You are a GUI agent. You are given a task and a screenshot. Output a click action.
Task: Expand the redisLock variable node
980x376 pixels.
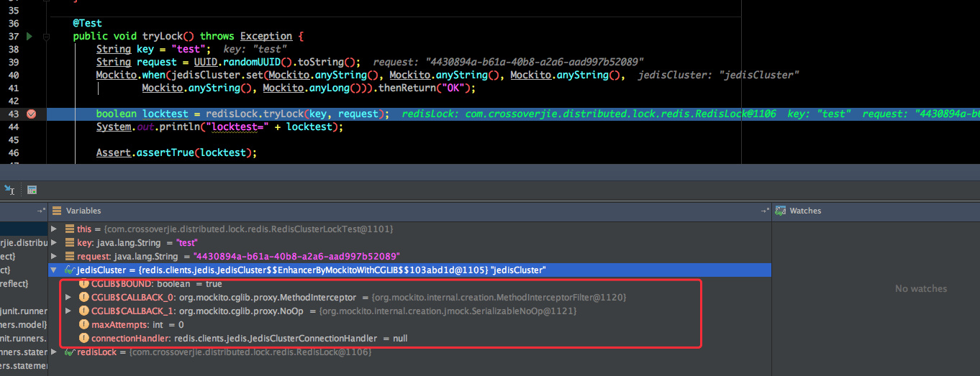54,352
